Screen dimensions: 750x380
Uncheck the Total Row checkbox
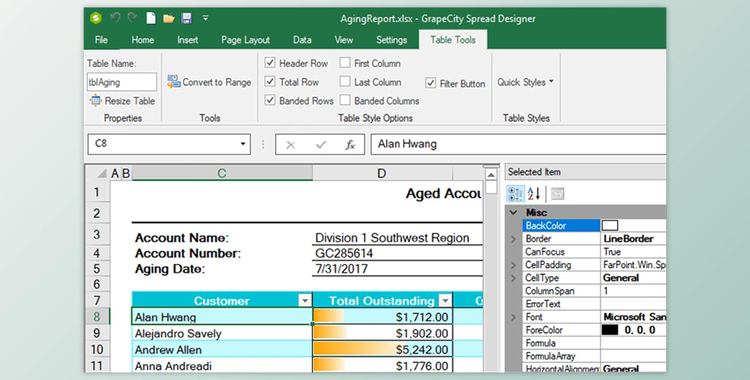click(270, 81)
